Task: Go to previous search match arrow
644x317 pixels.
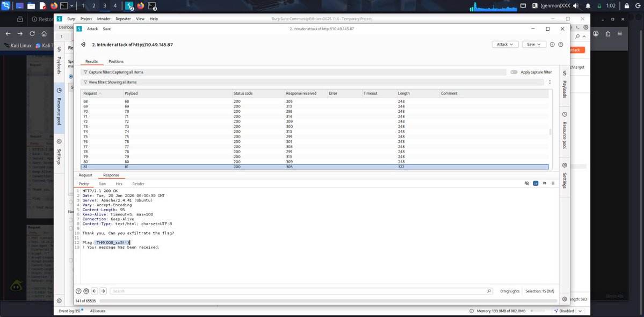Action: [95, 291]
